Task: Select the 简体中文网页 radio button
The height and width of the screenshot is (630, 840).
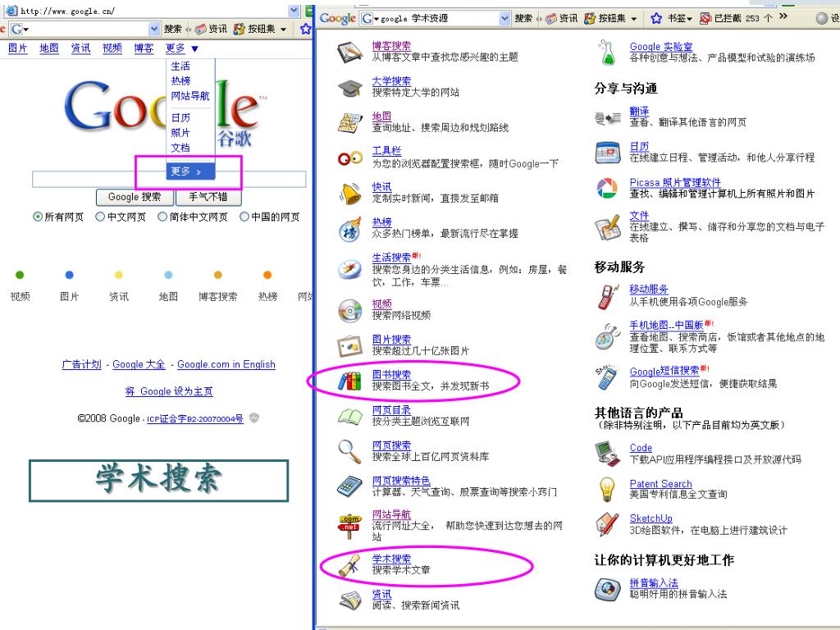Action: (x=162, y=217)
